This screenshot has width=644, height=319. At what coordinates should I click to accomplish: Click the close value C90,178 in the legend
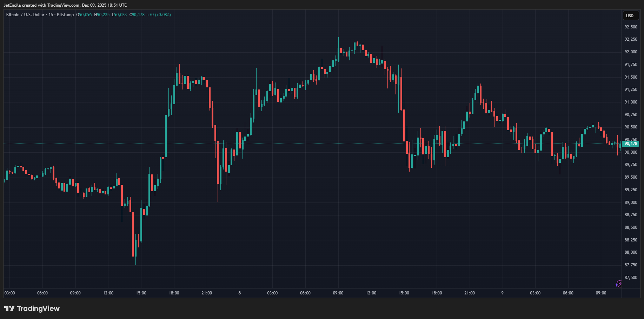click(138, 15)
